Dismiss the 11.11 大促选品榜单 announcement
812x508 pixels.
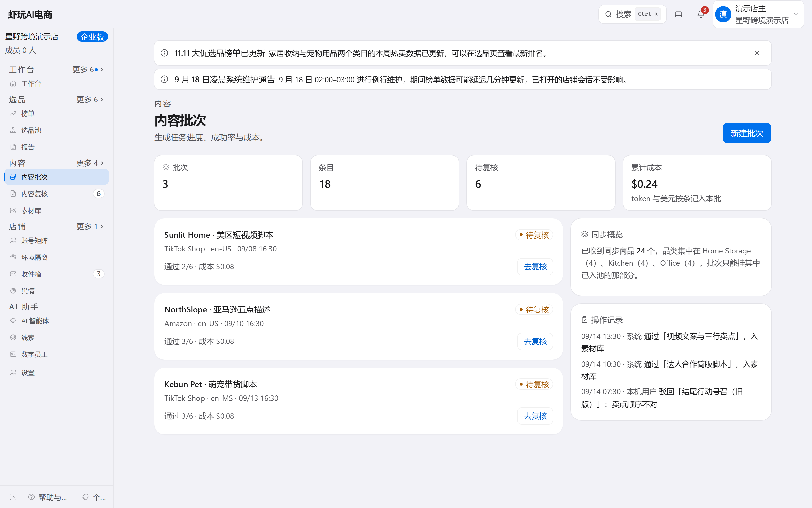click(x=757, y=53)
